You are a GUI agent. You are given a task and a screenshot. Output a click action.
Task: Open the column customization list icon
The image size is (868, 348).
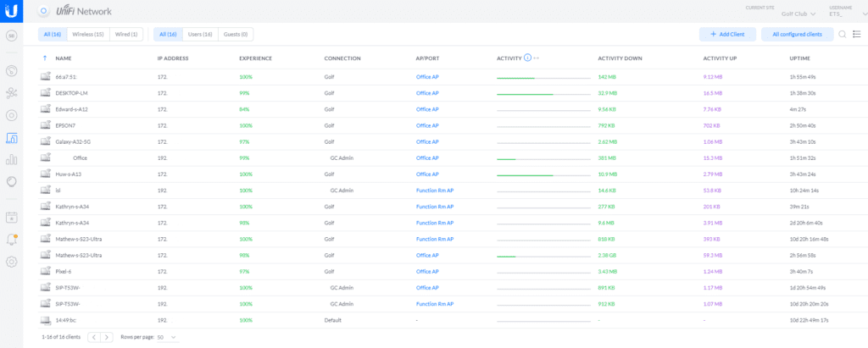click(856, 34)
